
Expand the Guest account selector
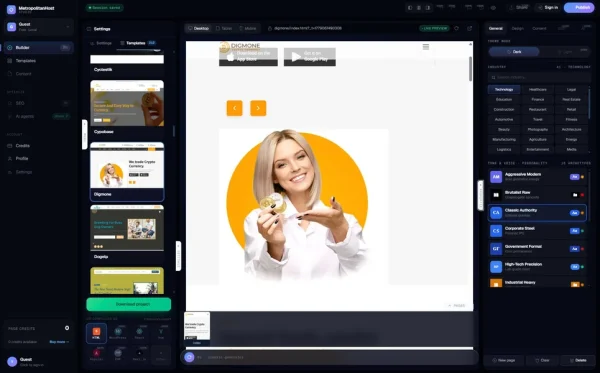click(x=39, y=27)
